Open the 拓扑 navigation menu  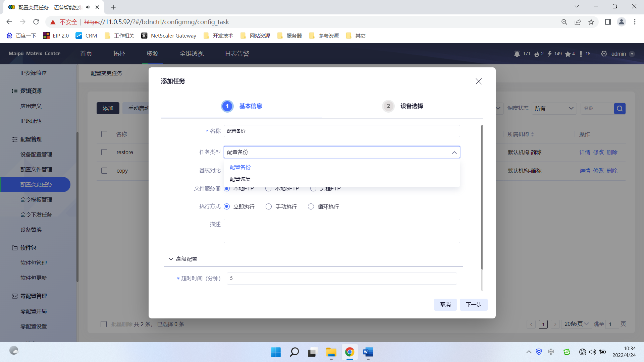119,54
